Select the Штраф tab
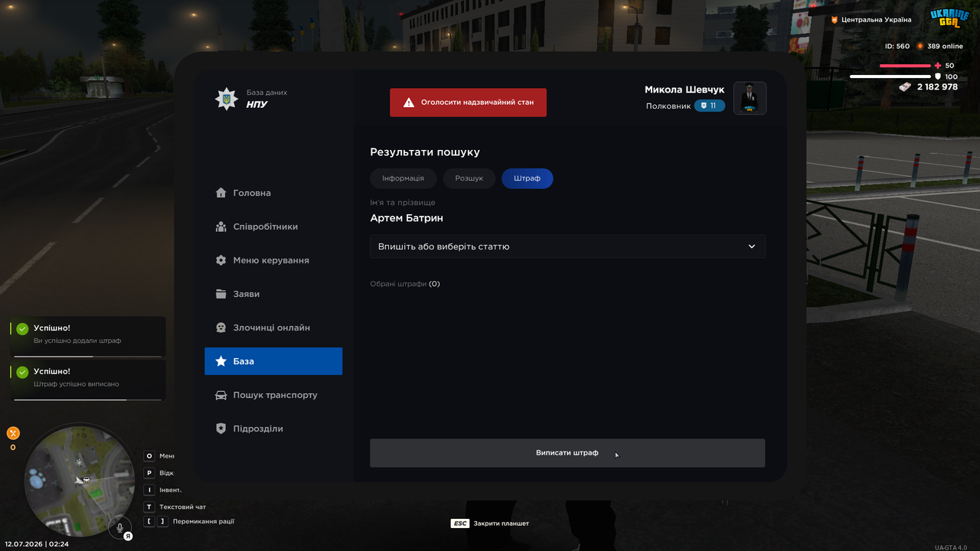 [x=528, y=178]
